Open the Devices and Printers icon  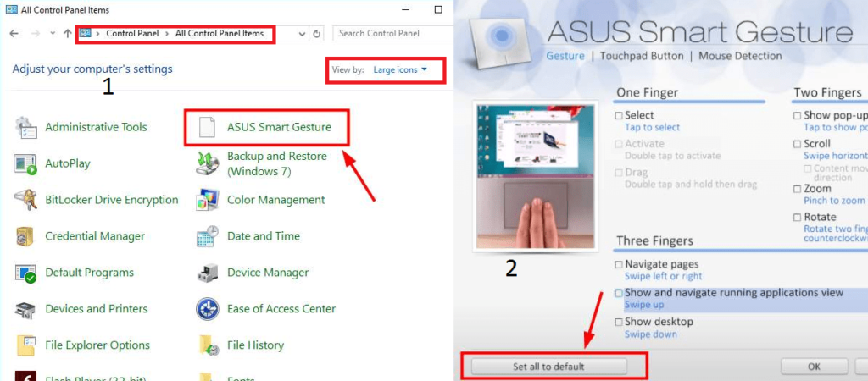point(25,308)
